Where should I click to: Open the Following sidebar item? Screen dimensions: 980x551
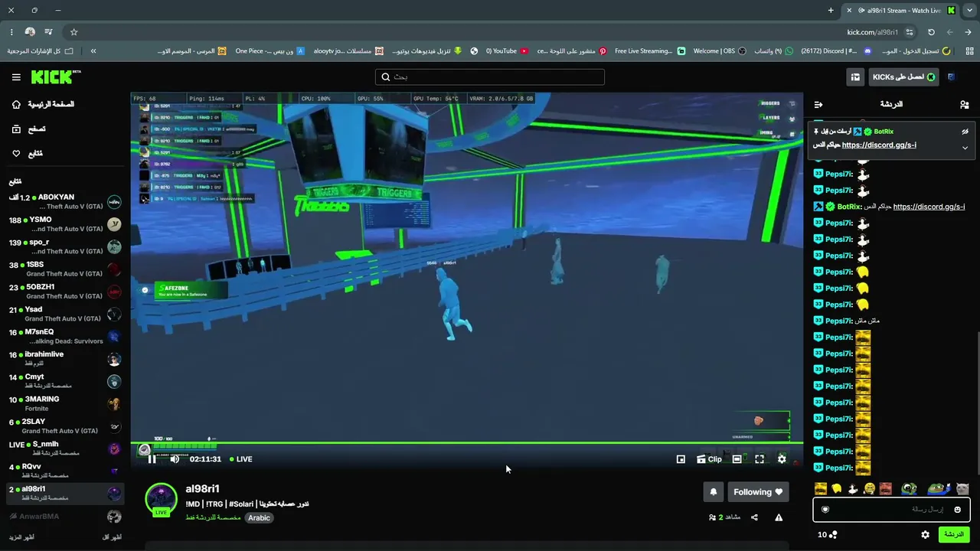28,154
